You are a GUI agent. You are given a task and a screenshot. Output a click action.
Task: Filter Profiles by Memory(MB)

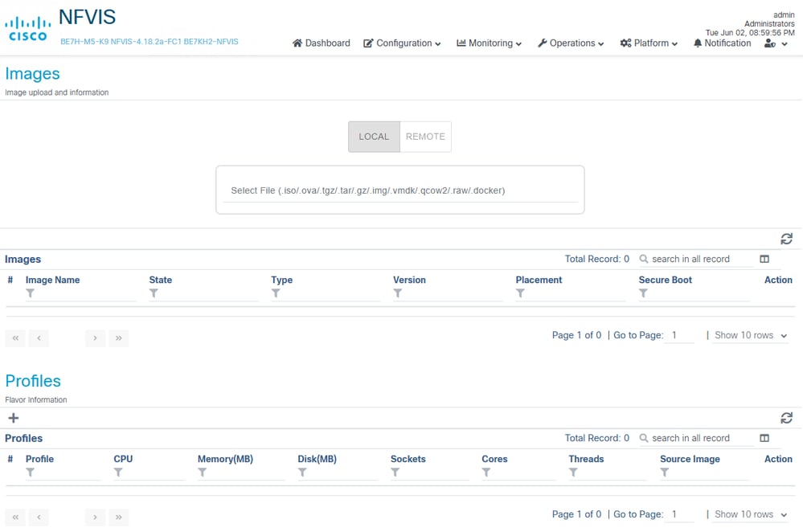240,473
